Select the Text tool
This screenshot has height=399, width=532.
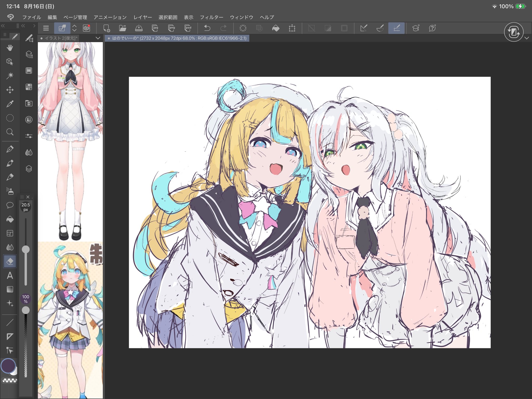coord(10,275)
